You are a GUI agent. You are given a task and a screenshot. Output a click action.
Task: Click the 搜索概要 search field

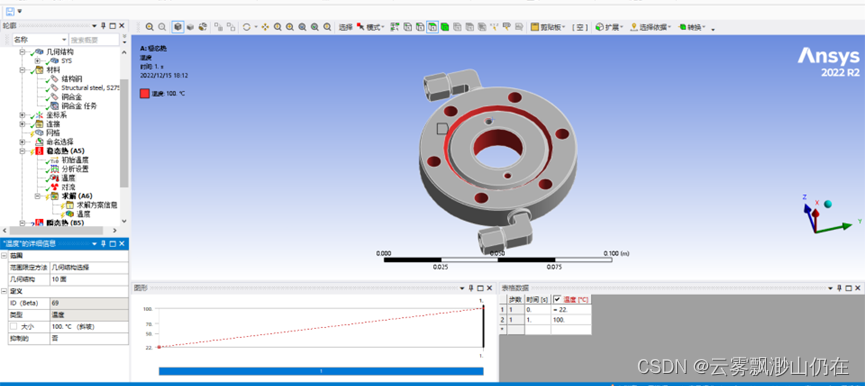pos(93,40)
